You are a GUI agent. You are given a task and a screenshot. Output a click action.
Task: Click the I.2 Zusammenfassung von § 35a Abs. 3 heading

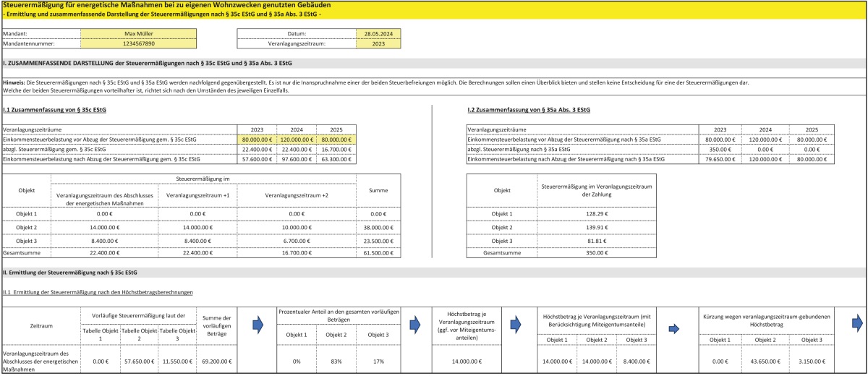click(528, 110)
